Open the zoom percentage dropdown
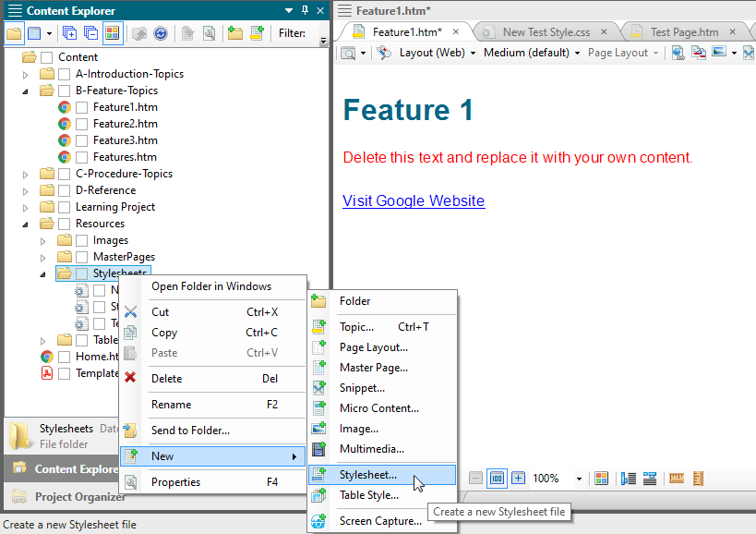This screenshot has width=756, height=534. point(579,479)
